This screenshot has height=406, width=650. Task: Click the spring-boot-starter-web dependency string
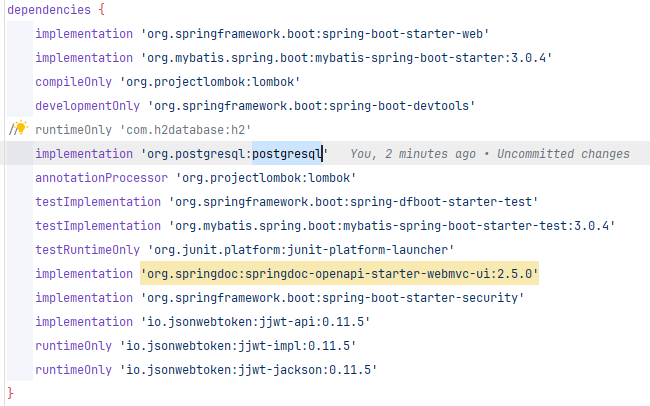(315, 34)
